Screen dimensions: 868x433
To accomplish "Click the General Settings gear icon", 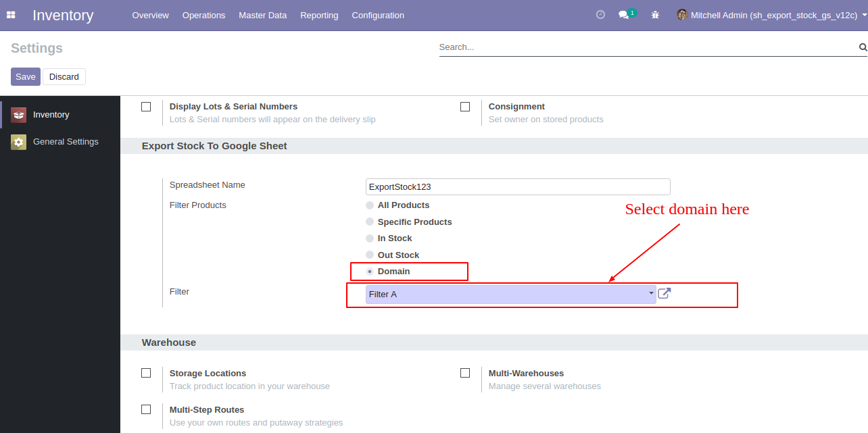I will (x=18, y=142).
